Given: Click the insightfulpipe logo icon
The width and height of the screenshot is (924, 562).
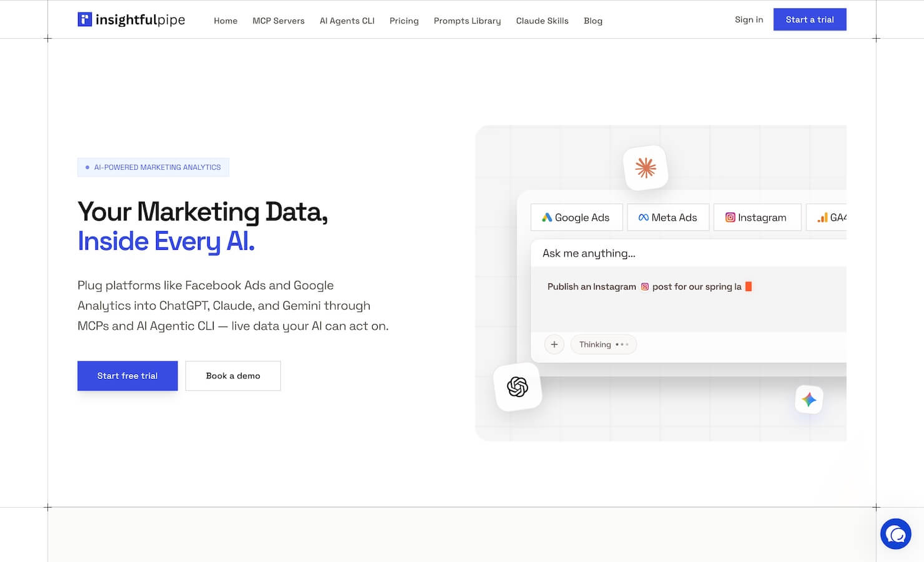Looking at the screenshot, I should [x=84, y=19].
